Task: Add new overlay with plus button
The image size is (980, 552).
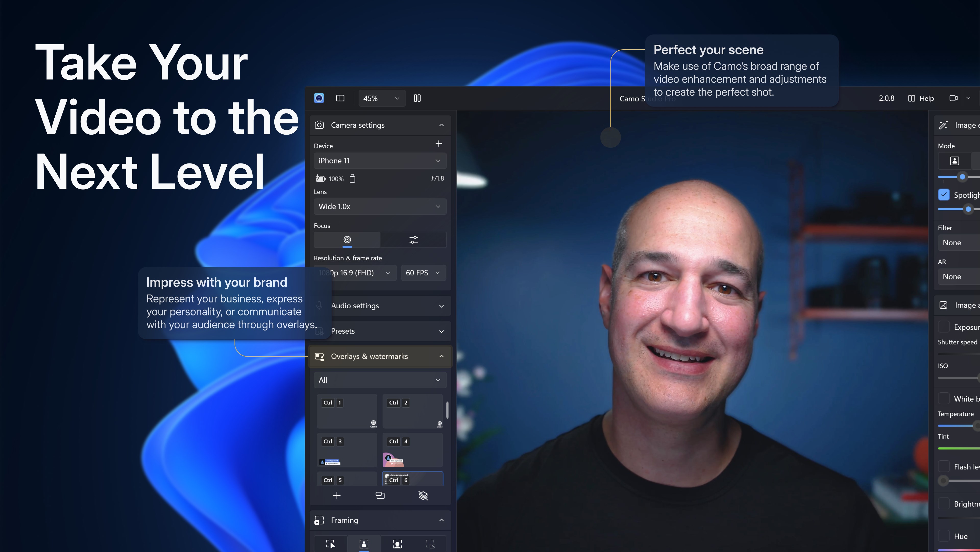Action: pos(337,496)
